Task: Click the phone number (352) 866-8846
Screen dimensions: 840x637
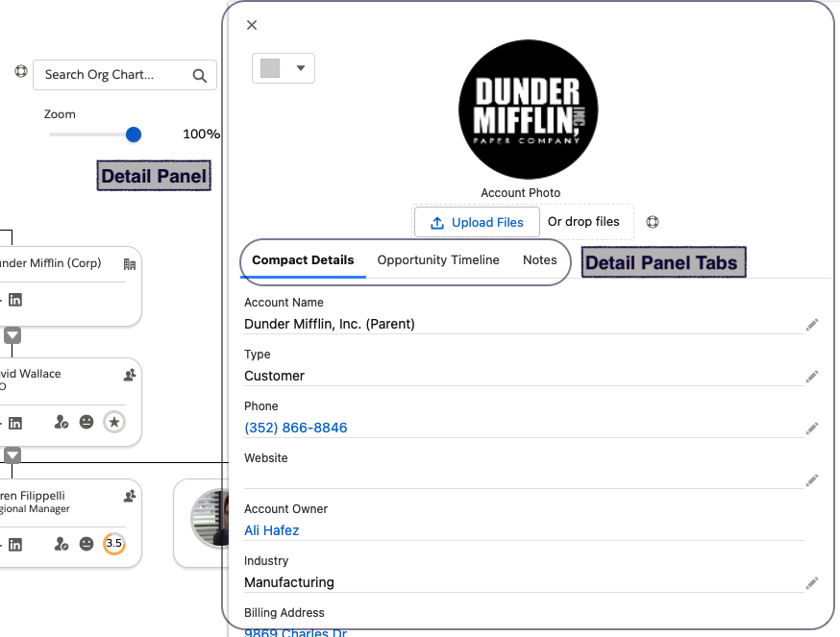Action: pyautogui.click(x=296, y=428)
